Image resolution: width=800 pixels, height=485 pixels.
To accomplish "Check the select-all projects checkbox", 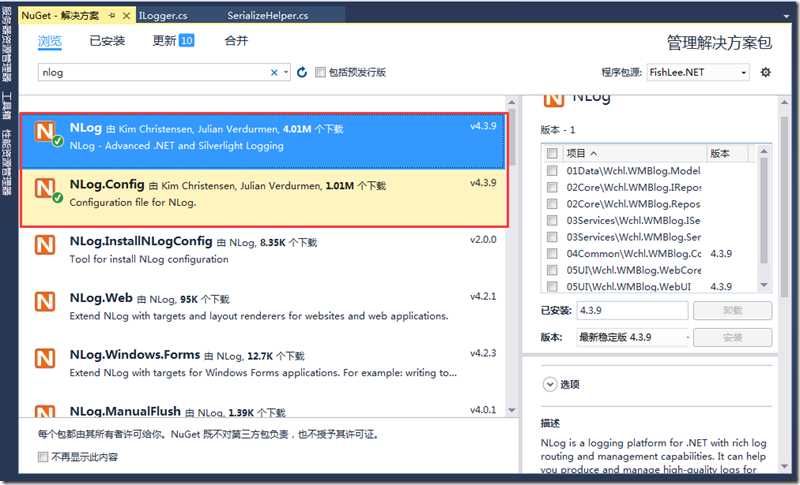I will click(552, 153).
